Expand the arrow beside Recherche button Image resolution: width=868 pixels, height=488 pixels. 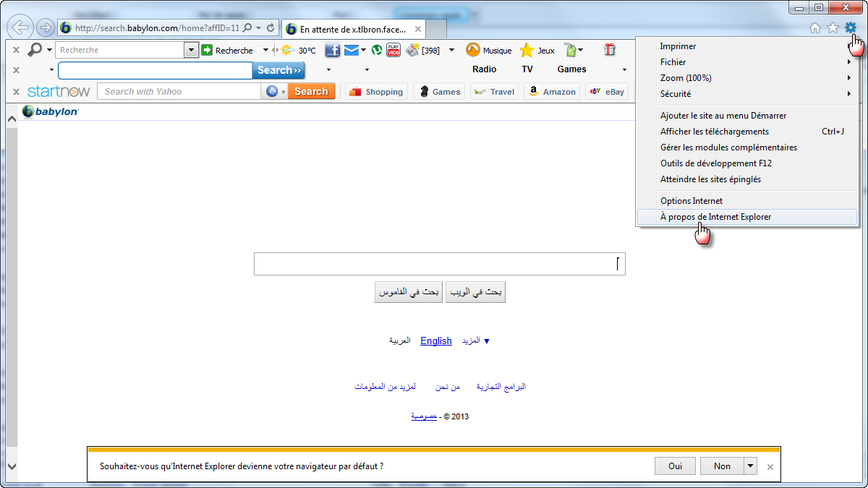[x=265, y=50]
